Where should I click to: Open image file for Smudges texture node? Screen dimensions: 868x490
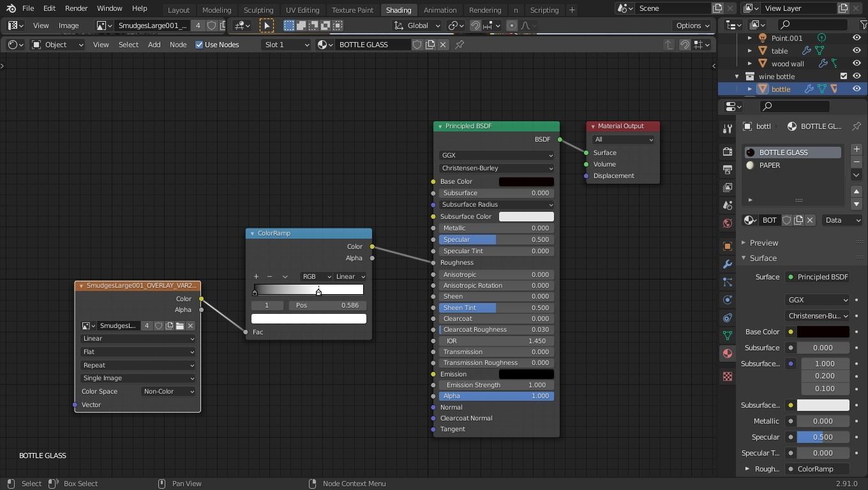(180, 326)
